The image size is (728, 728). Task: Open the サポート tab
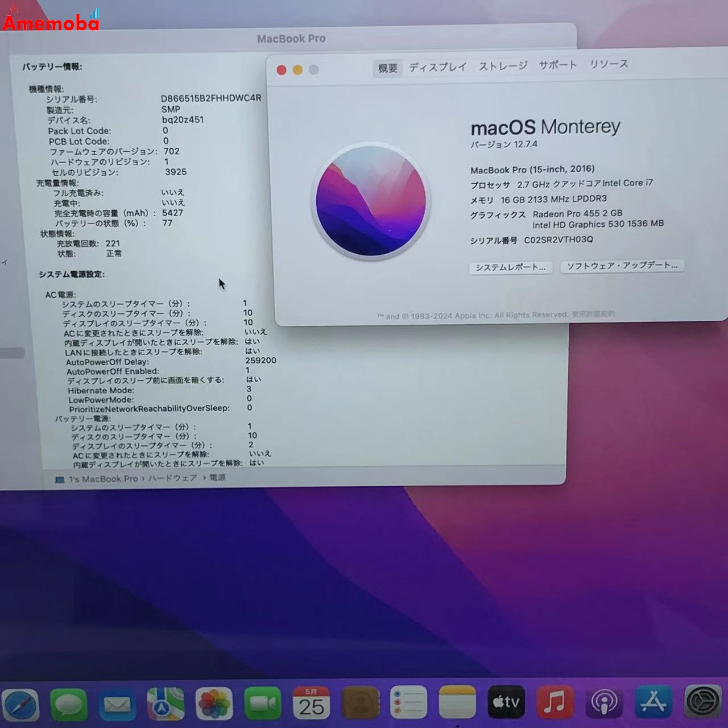pos(559,65)
